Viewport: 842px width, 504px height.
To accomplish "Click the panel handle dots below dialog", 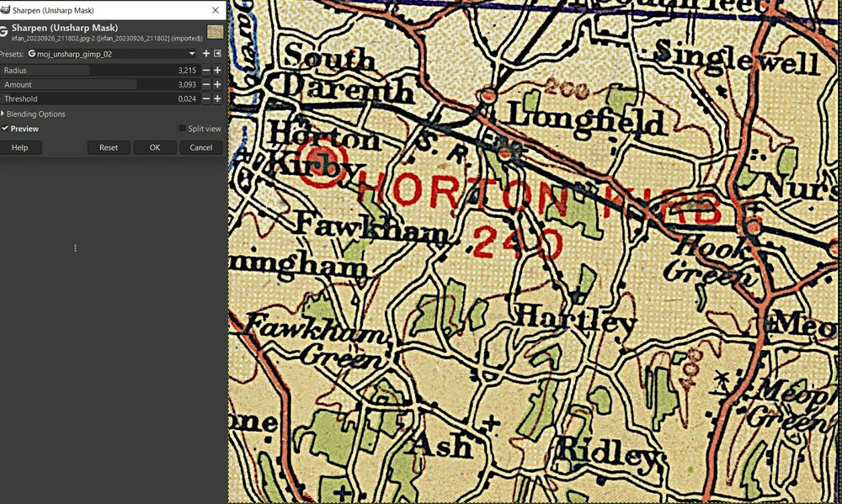I will coord(75,248).
